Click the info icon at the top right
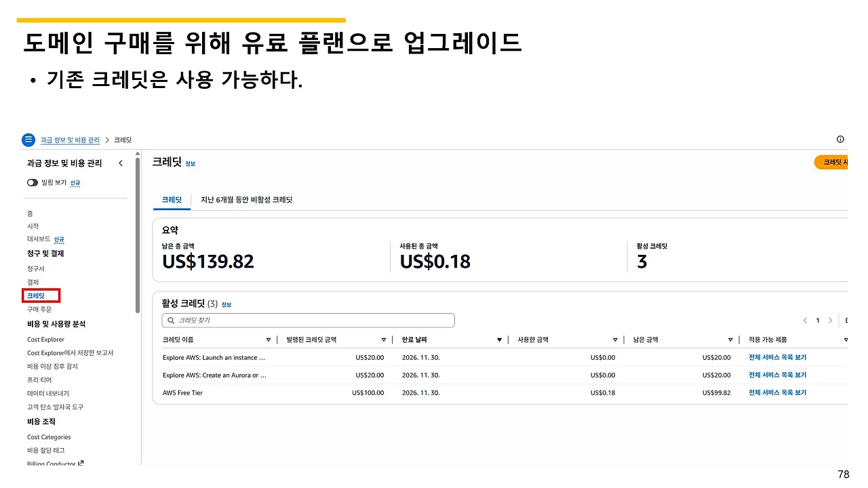The image size is (868, 488). (840, 139)
